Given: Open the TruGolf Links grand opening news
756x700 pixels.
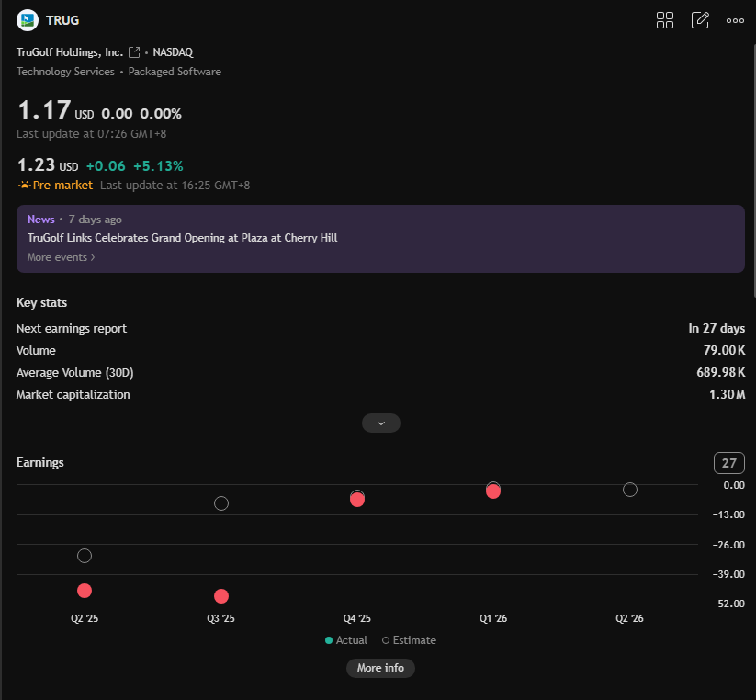Looking at the screenshot, I should (x=182, y=238).
